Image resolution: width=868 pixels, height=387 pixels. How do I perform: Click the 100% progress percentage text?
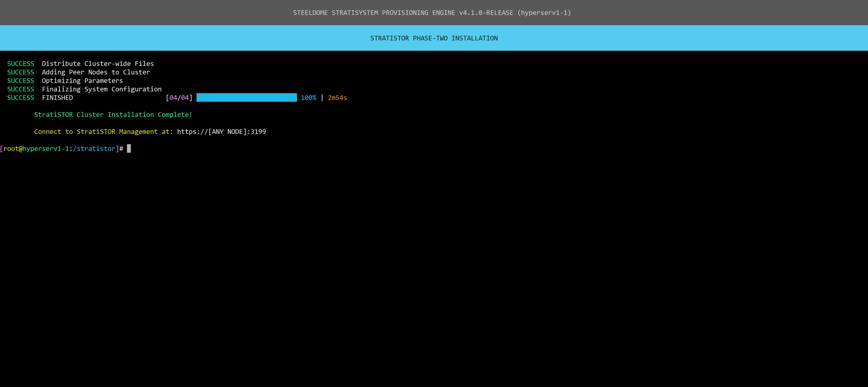[x=308, y=98]
